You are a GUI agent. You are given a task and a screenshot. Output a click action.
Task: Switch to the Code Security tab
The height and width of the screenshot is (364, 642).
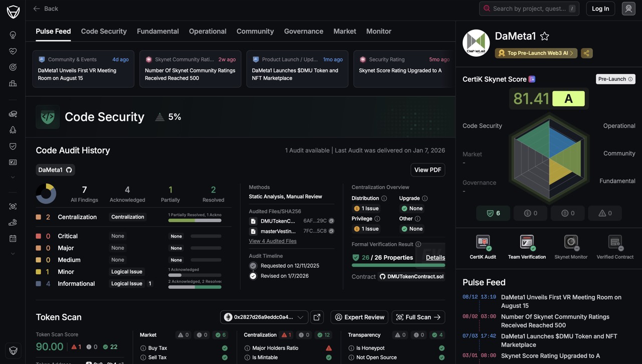click(x=104, y=31)
